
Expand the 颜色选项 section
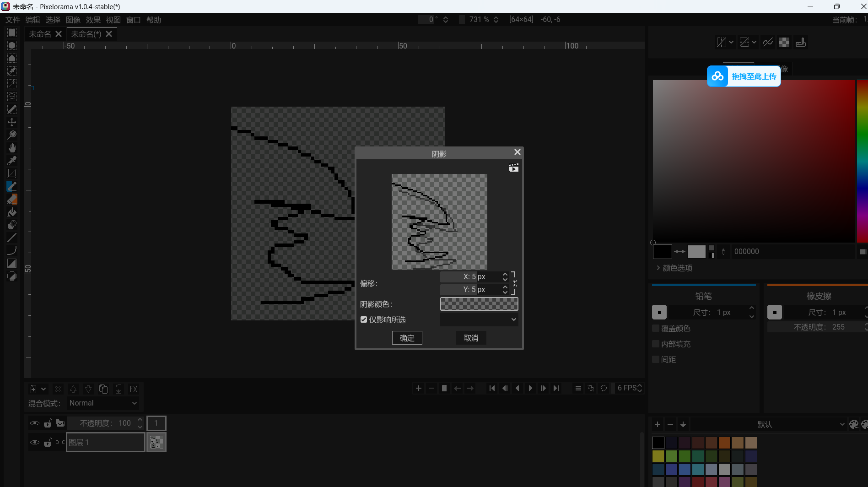coord(674,268)
